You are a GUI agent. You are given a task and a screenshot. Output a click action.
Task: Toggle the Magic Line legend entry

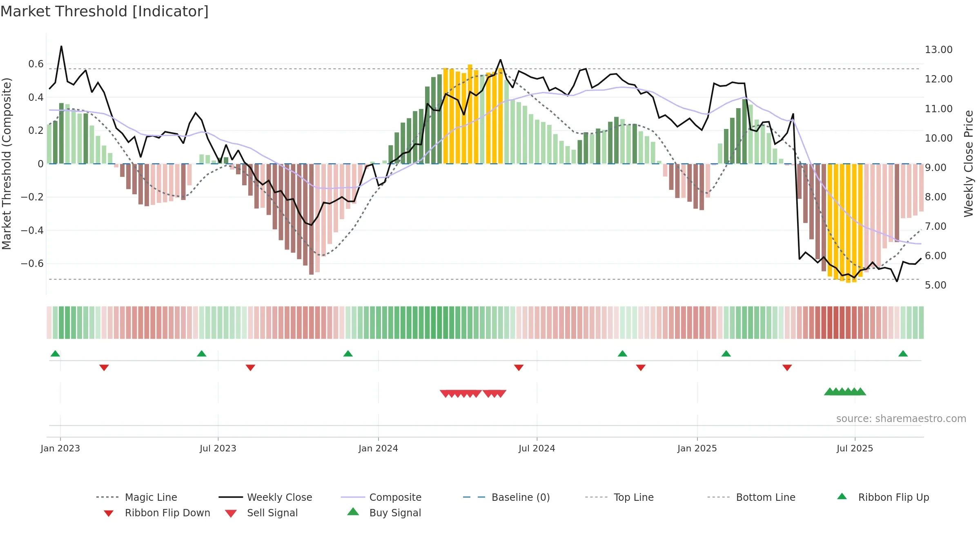pos(137,497)
